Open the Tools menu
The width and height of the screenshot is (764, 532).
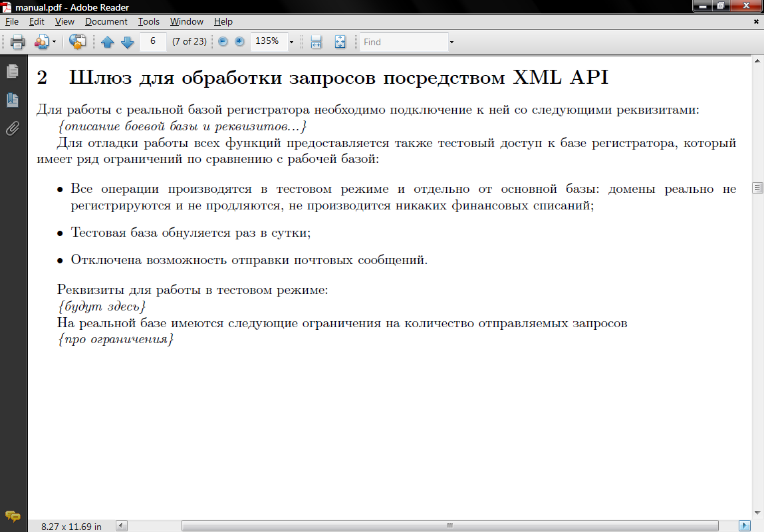149,22
